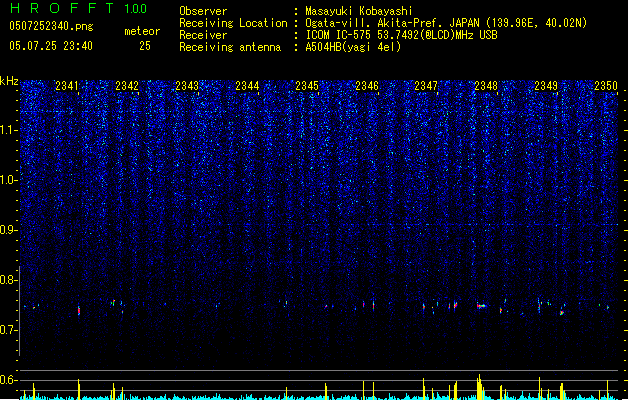Click the 2347 time marker

click(426, 86)
